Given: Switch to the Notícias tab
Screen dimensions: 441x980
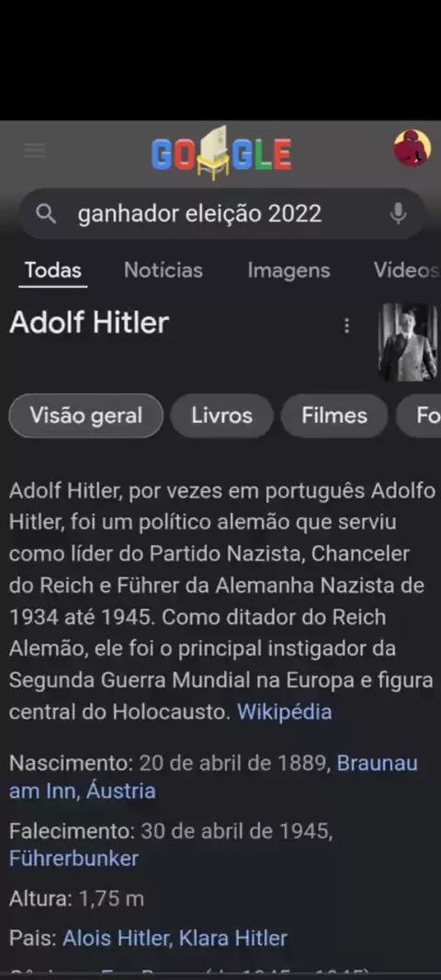Looking at the screenshot, I should pyautogui.click(x=163, y=270).
